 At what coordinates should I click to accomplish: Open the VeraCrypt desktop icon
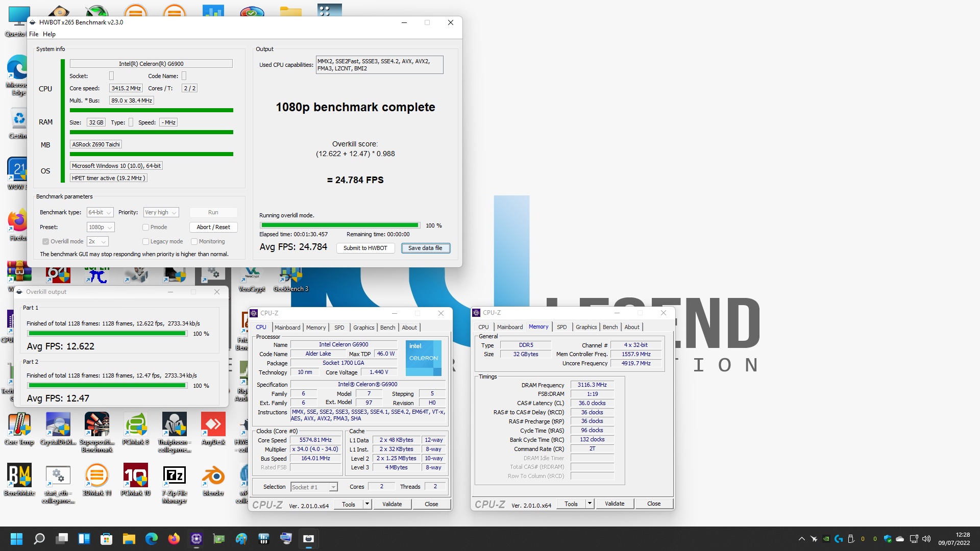click(252, 280)
